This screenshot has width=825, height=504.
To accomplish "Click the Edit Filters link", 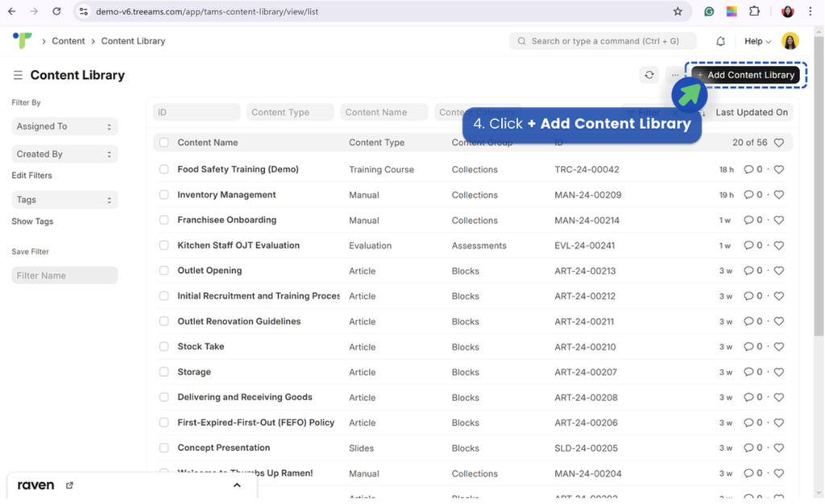I will click(31, 176).
